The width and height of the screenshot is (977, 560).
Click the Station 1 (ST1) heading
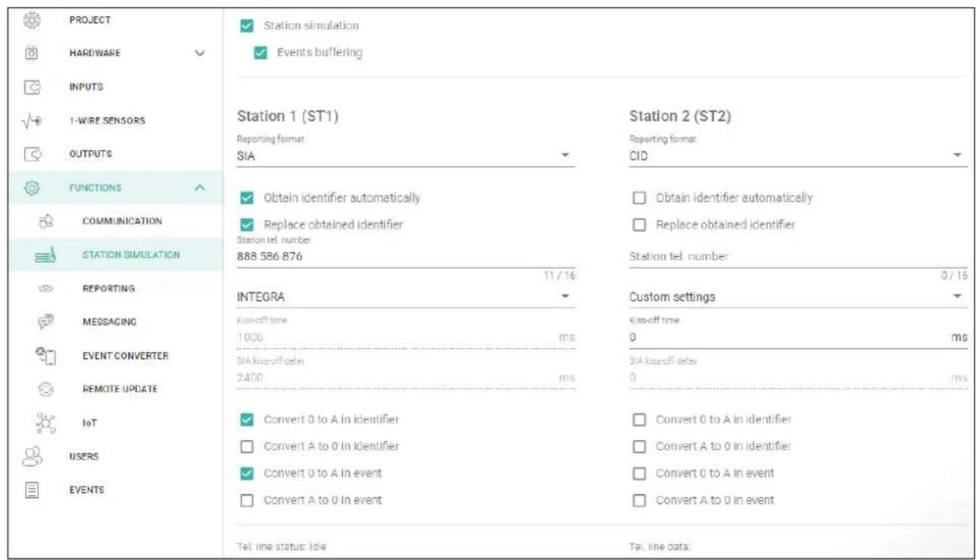point(287,117)
